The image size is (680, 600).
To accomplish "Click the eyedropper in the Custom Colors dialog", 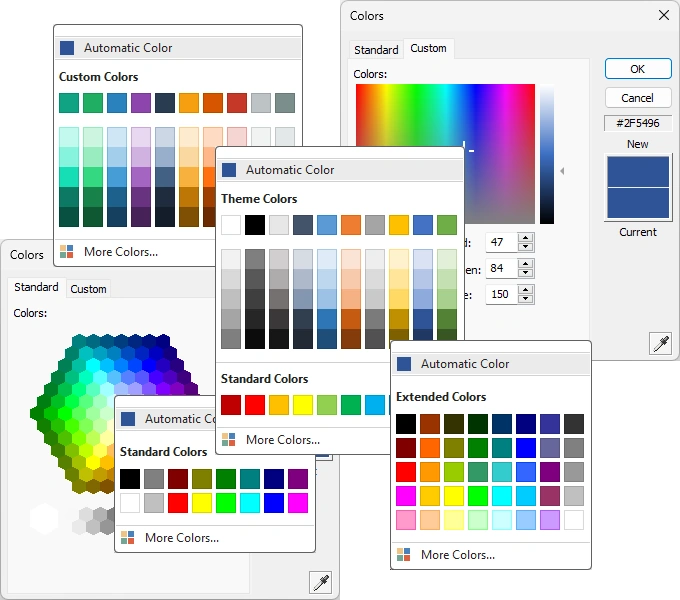I will click(660, 344).
